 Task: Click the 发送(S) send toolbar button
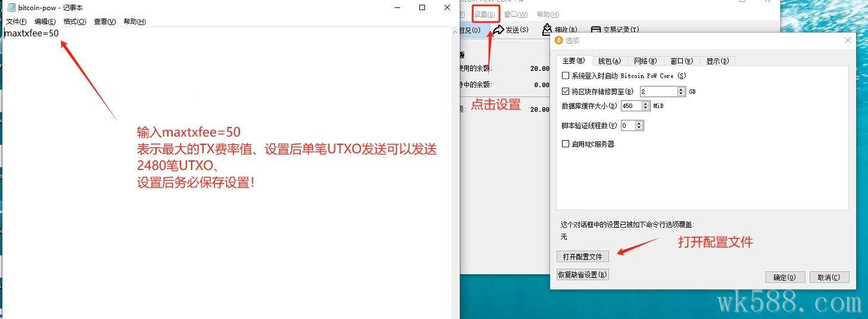click(511, 29)
